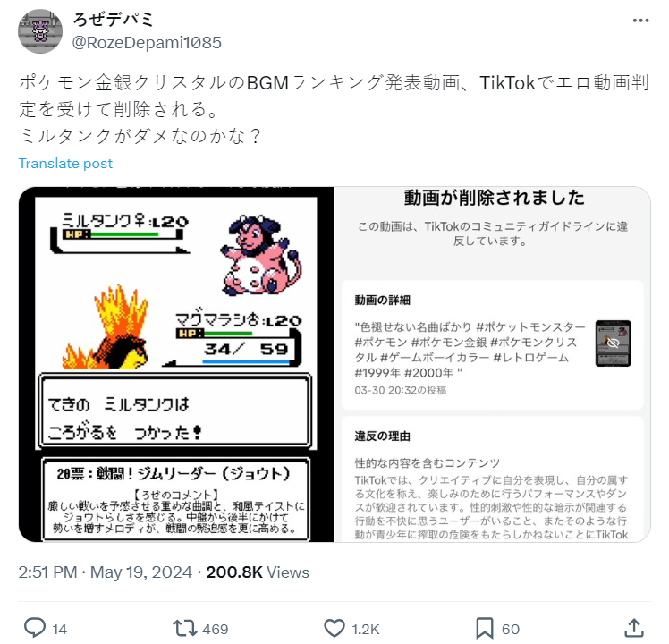
Task: View the 200.8K Views count
Action: pyautogui.click(x=258, y=572)
